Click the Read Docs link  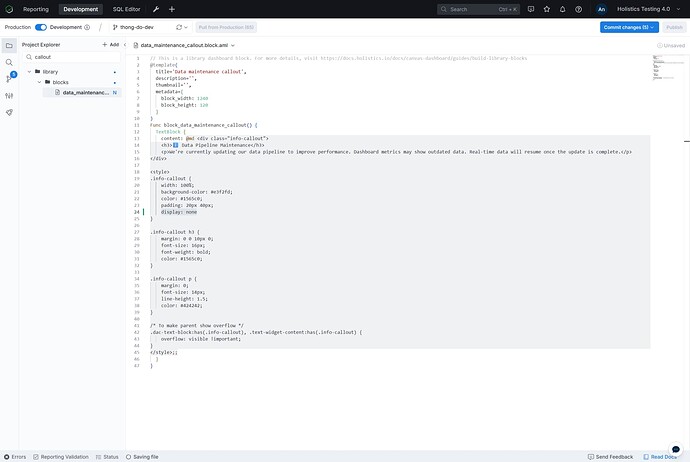[x=660, y=457]
